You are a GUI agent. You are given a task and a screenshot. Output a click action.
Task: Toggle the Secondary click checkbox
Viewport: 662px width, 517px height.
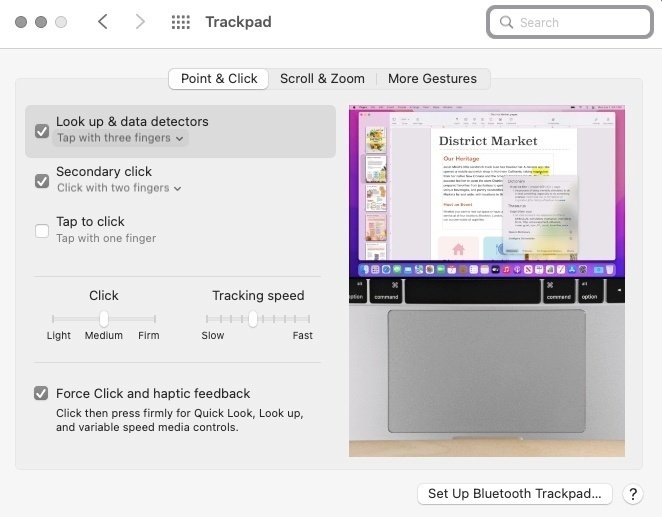(42, 181)
